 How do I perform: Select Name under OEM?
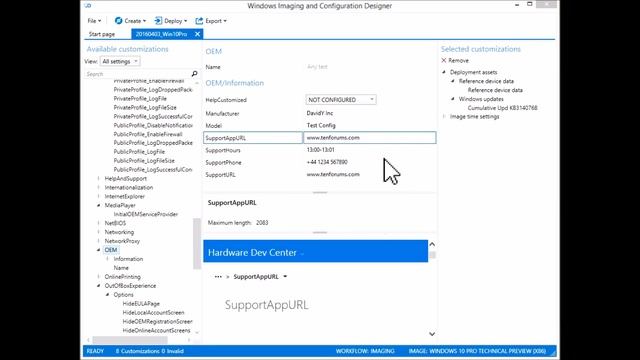121,268
